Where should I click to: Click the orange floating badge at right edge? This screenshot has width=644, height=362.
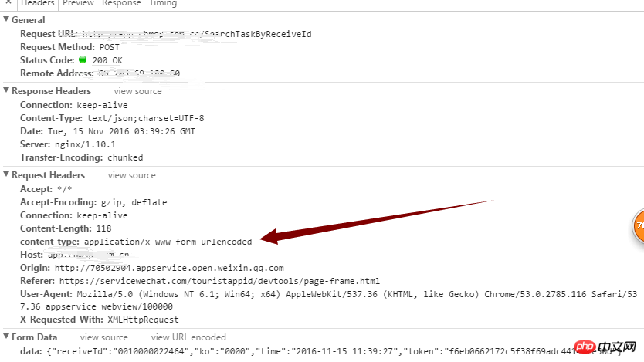pyautogui.click(x=639, y=225)
